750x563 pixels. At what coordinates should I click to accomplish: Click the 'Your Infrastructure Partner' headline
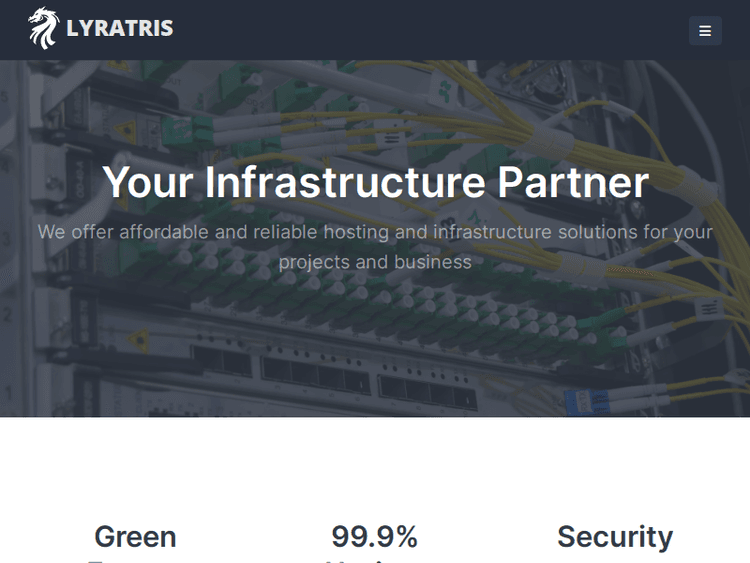coord(375,183)
